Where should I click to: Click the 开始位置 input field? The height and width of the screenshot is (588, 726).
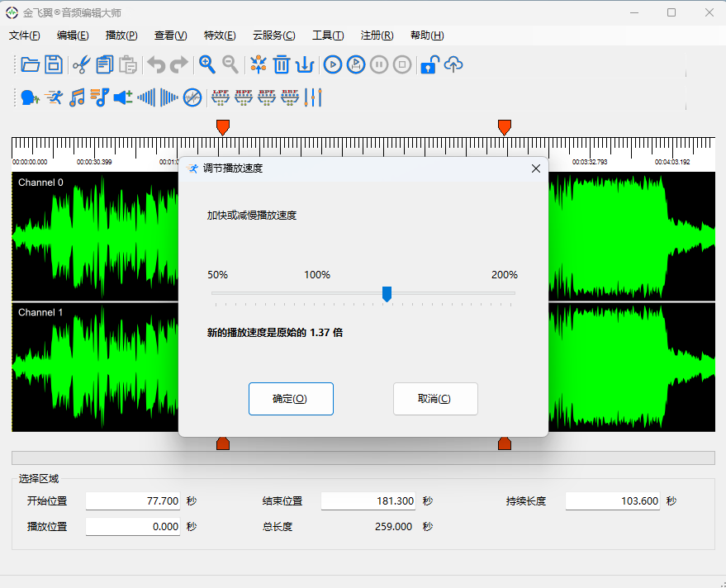click(133, 501)
